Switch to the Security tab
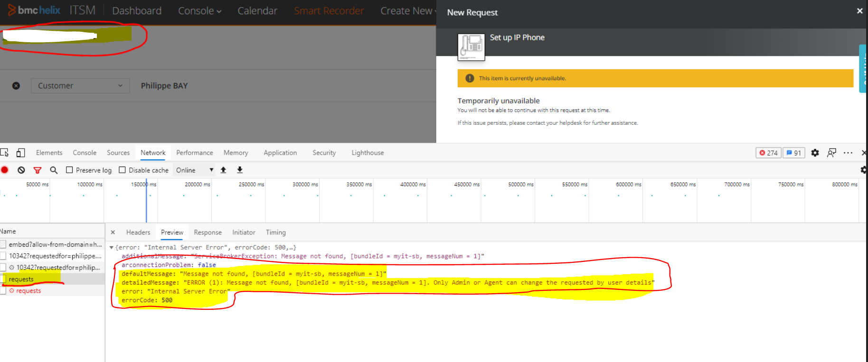868x362 pixels. tap(324, 153)
